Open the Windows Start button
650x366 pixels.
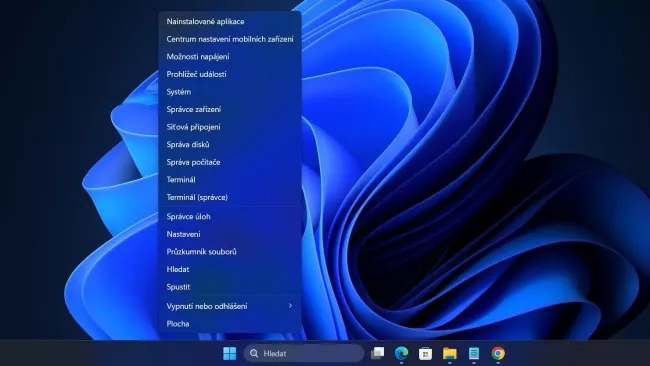pos(229,353)
